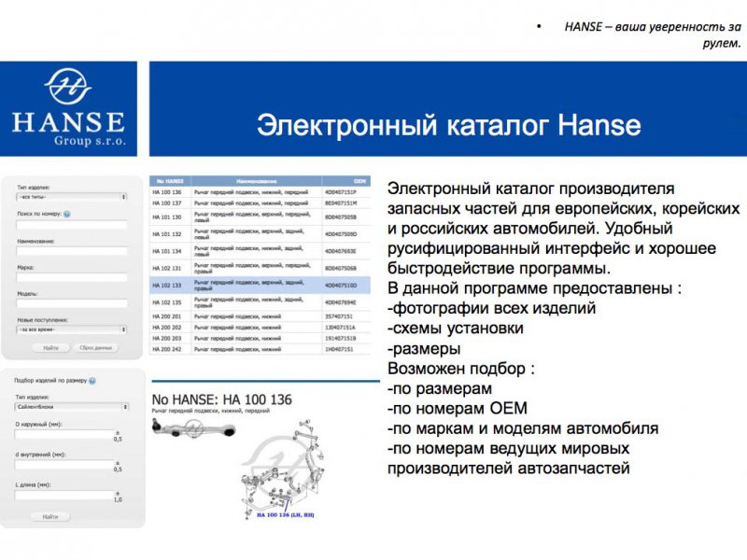
Task: Choose the HA 101 132 table row
Action: pos(261,234)
